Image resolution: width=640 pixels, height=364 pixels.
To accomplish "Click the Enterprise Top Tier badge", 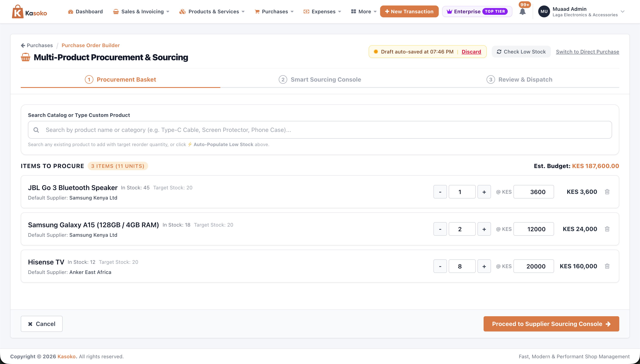I will pos(477,11).
